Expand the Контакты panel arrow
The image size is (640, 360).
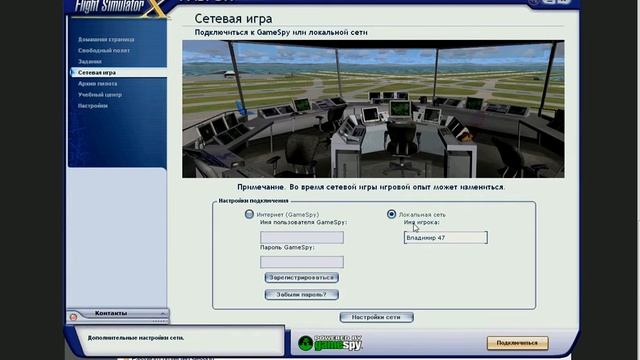(x=163, y=313)
